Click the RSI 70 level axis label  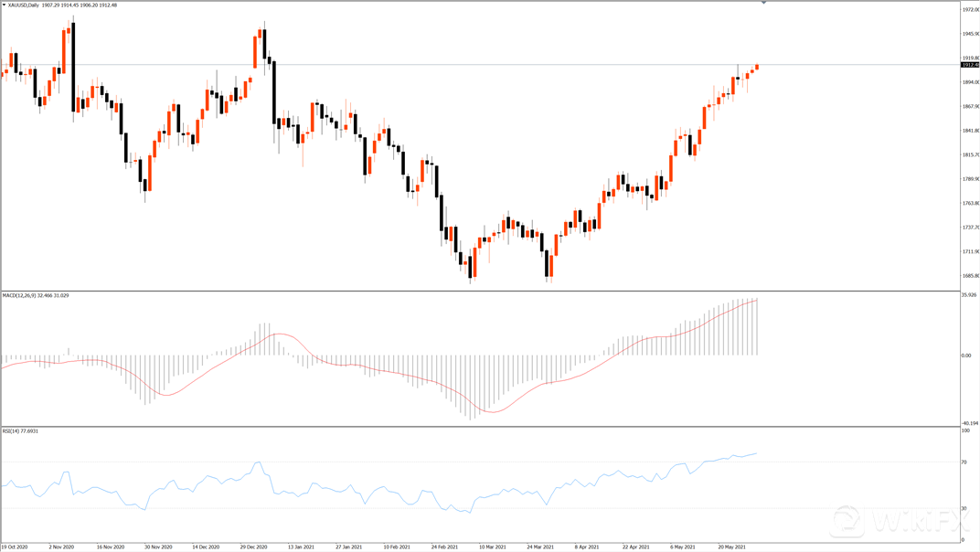coord(964,462)
